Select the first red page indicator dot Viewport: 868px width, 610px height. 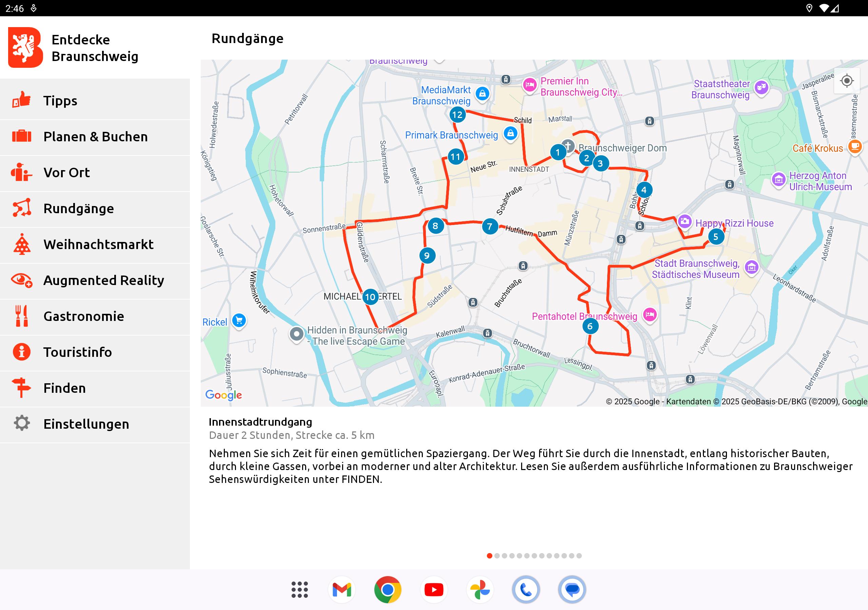[x=490, y=555]
